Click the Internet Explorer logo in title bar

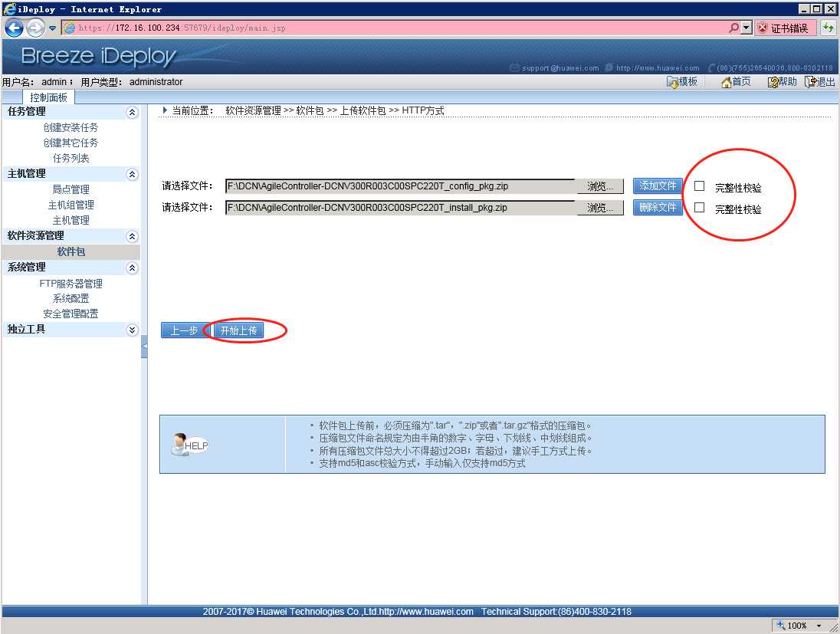click(x=10, y=8)
